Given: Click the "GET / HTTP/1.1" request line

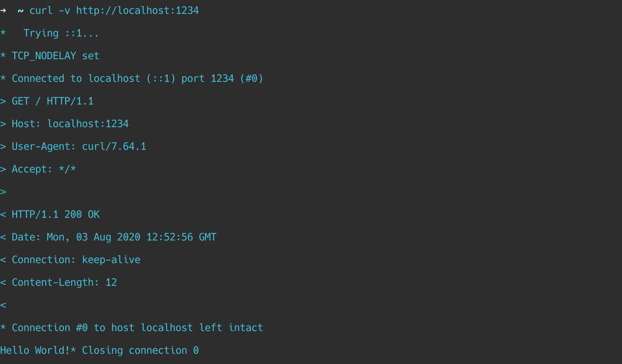Looking at the screenshot, I should (53, 101).
